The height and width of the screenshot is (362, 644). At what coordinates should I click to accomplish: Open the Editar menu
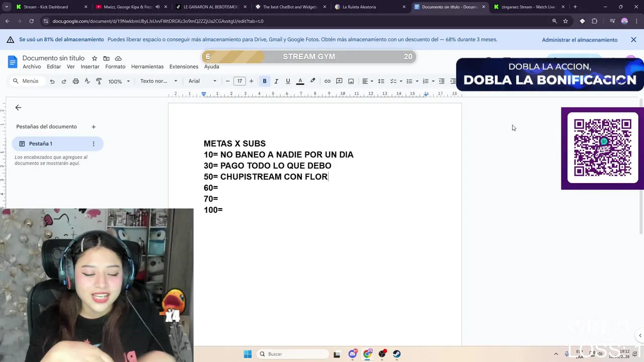(x=54, y=66)
